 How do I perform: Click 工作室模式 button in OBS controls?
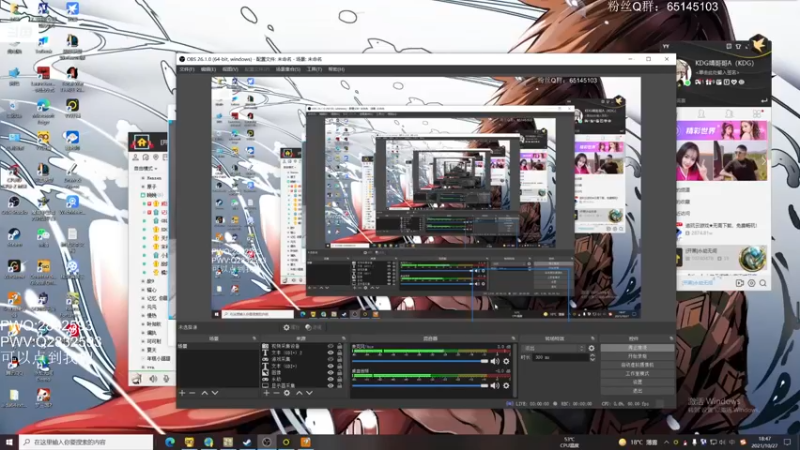pos(637,373)
